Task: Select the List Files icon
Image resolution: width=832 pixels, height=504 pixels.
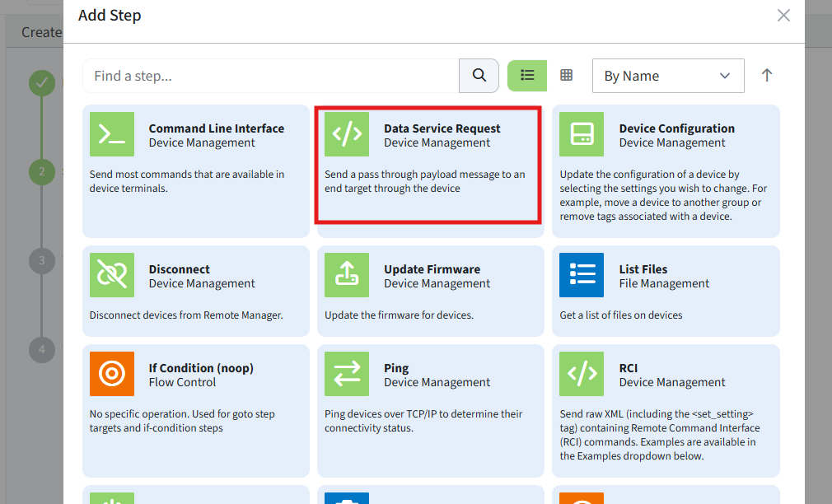Action: click(582, 275)
